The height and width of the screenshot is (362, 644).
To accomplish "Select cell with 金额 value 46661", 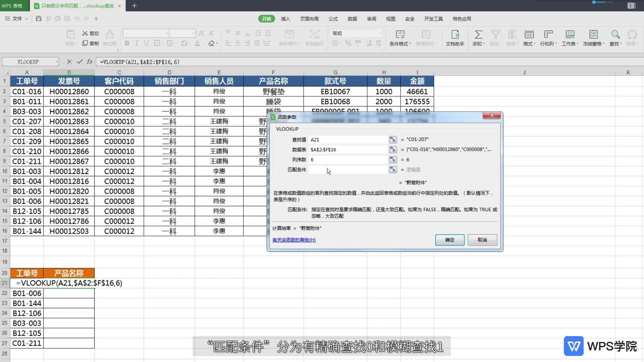I will [x=417, y=91].
